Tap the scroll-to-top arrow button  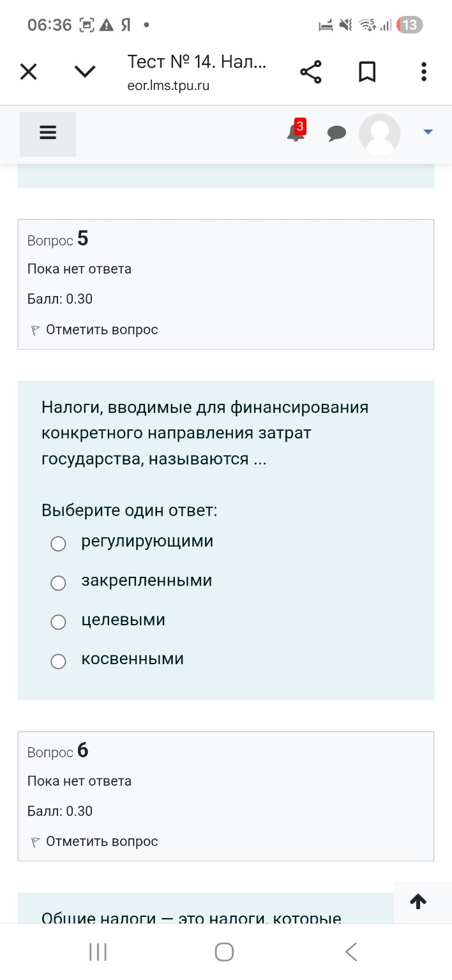pos(418,902)
